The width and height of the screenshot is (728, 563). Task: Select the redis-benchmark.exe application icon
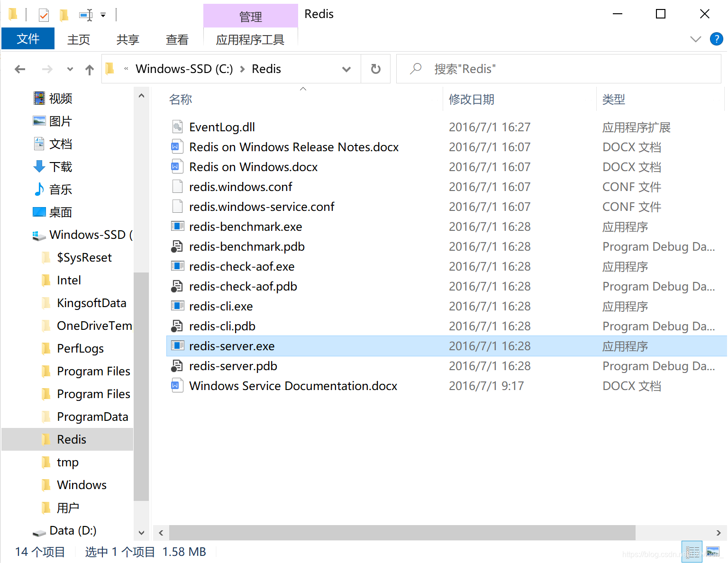point(177,227)
